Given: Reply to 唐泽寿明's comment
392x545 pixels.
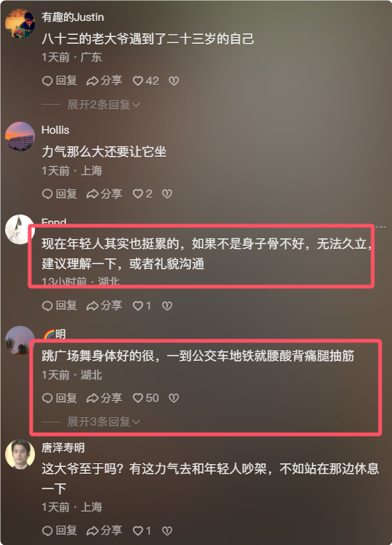Looking at the screenshot, I should (x=59, y=530).
